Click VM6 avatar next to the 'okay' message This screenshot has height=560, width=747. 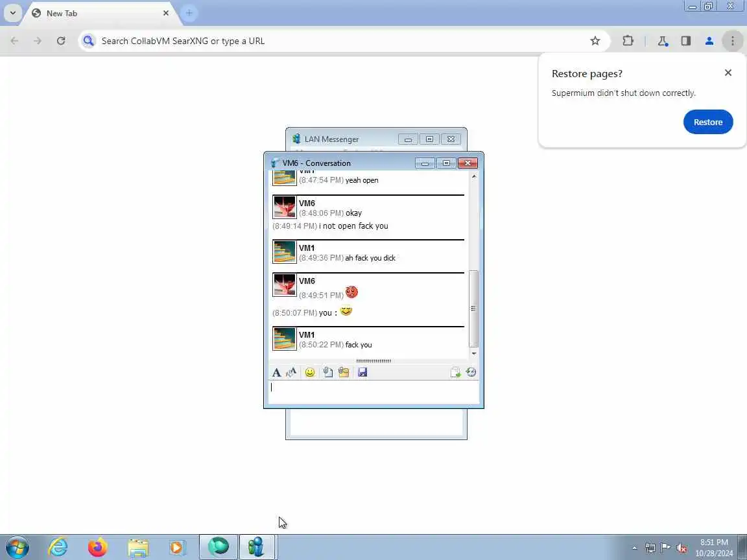pyautogui.click(x=285, y=207)
